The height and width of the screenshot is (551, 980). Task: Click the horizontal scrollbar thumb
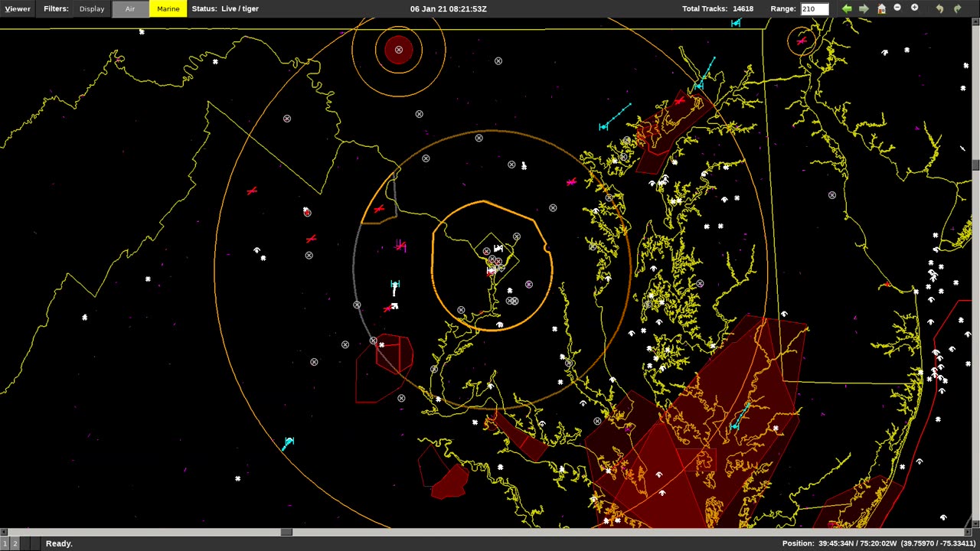[286, 532]
